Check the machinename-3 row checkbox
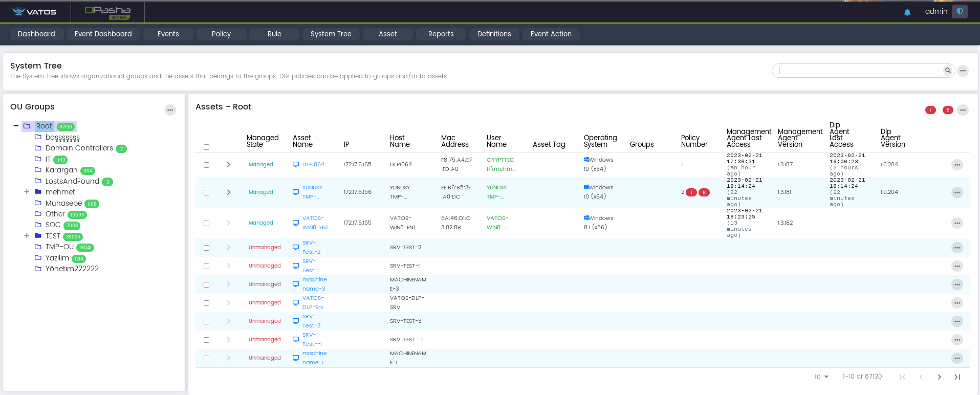Screen dimensions: 980x395 click(207, 284)
